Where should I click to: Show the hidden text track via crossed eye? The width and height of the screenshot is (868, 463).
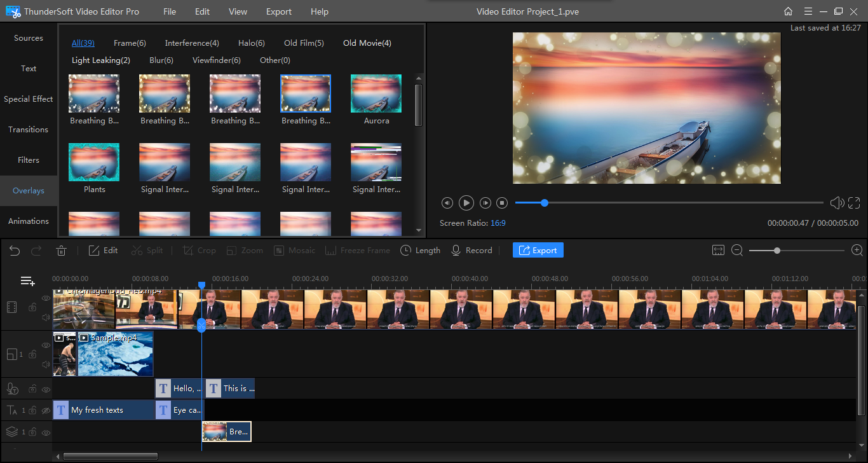(x=46, y=411)
